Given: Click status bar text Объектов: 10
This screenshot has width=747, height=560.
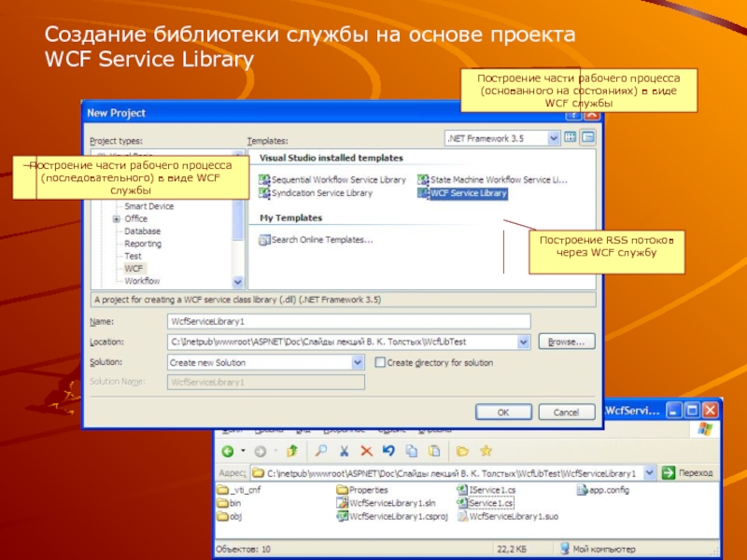Looking at the screenshot, I should [x=244, y=549].
